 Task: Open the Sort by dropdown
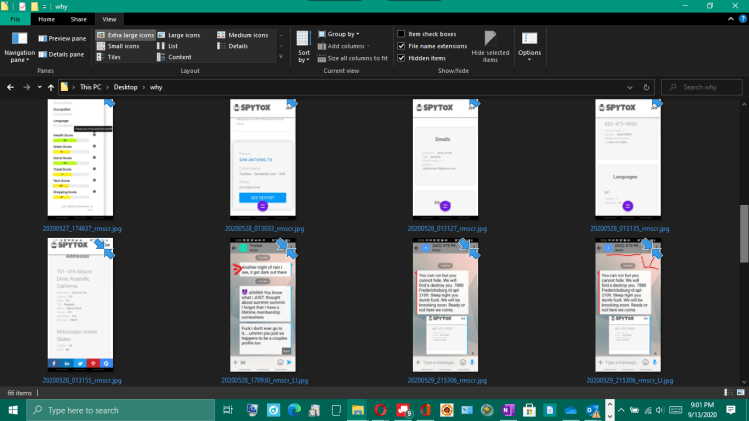[x=303, y=49]
